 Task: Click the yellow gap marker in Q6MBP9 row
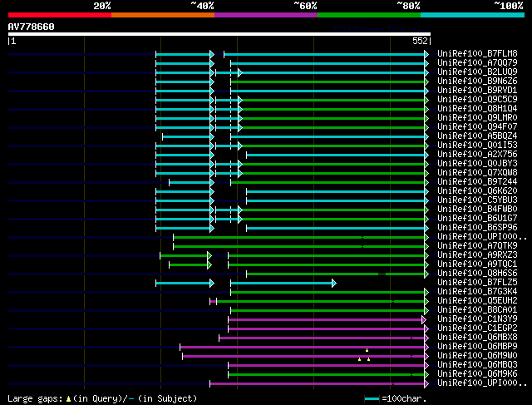[x=367, y=350]
